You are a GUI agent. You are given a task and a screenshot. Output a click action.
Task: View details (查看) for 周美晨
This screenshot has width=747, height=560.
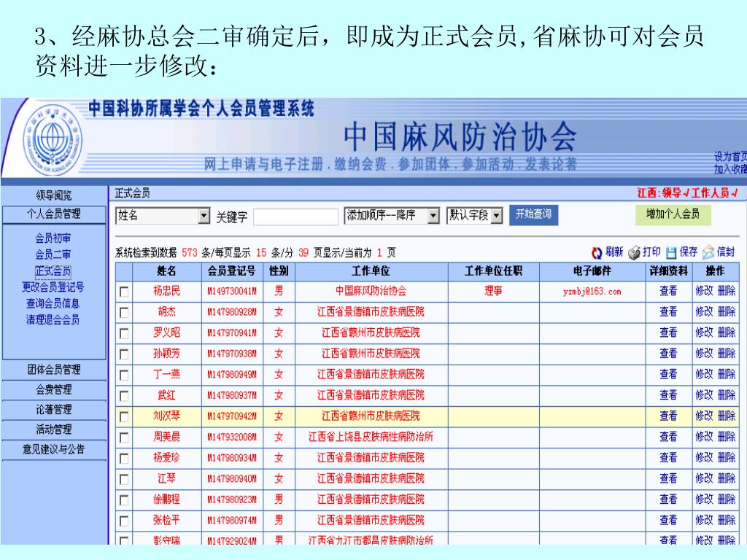[668, 437]
